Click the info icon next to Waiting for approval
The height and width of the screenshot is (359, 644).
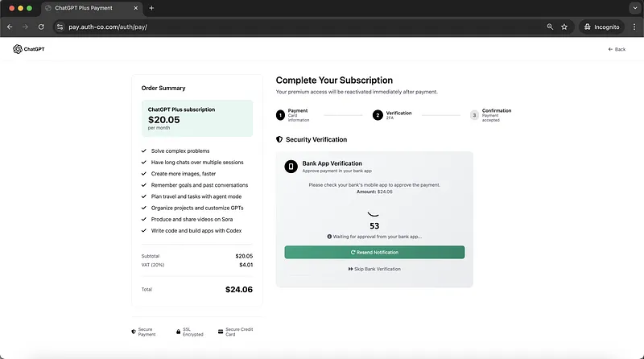[x=329, y=237]
